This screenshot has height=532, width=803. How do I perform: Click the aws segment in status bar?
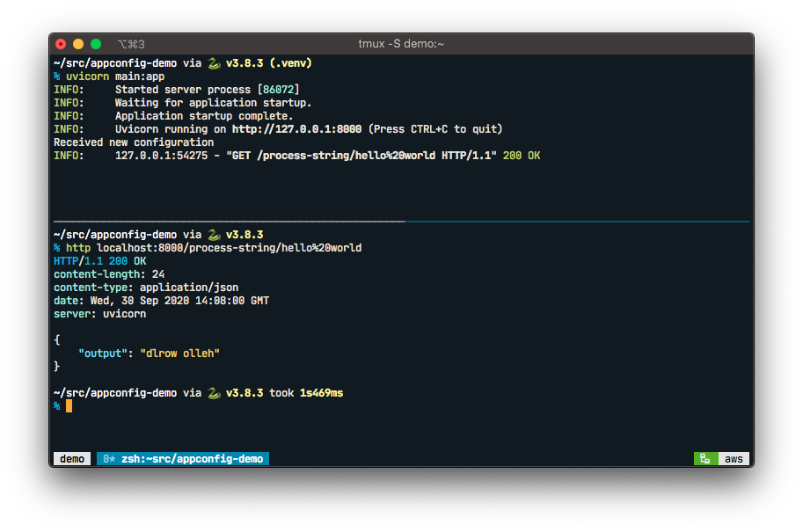(733, 458)
